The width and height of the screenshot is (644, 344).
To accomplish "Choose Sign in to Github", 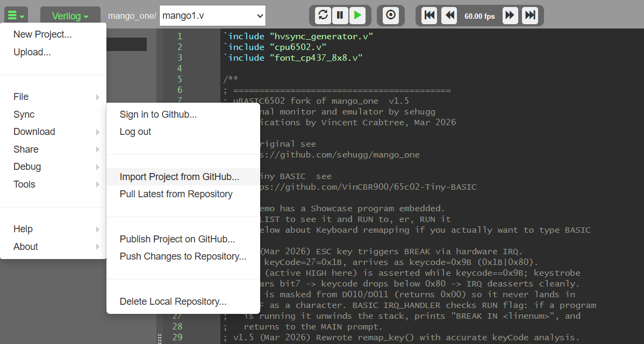I will click(158, 114).
